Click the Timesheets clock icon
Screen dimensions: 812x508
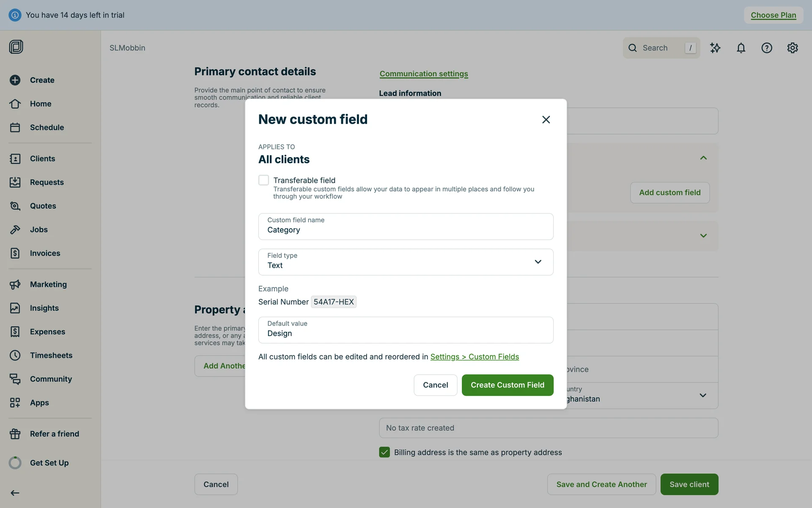(x=15, y=355)
